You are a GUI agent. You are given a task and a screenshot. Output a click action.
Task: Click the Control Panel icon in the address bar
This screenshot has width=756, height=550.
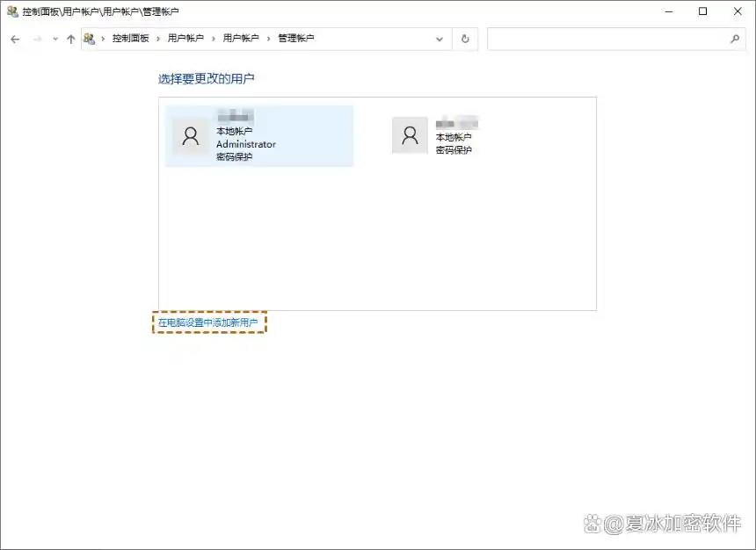tap(88, 38)
